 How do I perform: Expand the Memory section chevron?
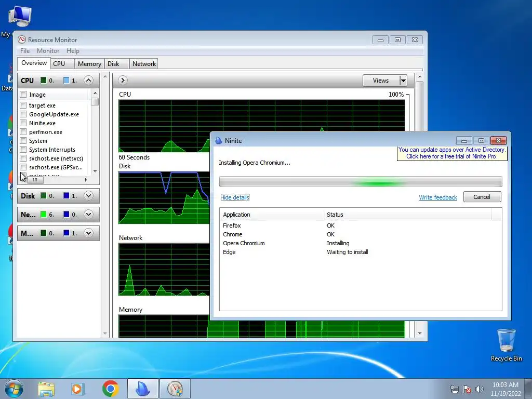pyautogui.click(x=88, y=233)
